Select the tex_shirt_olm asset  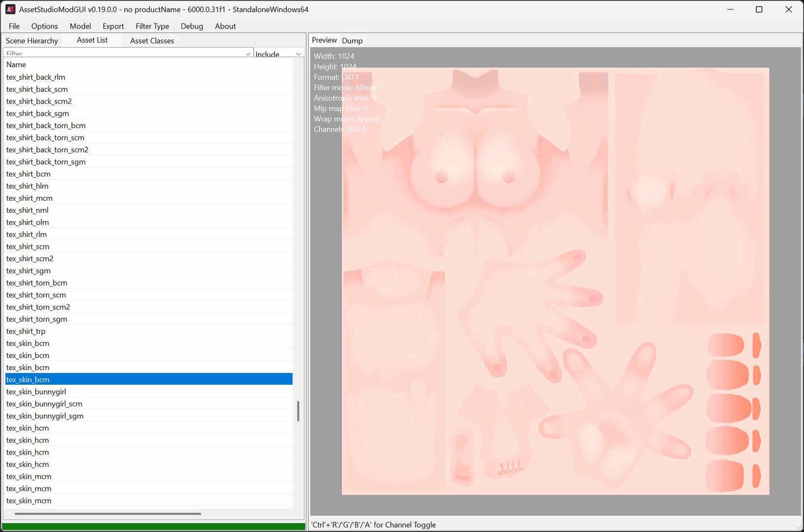point(148,222)
